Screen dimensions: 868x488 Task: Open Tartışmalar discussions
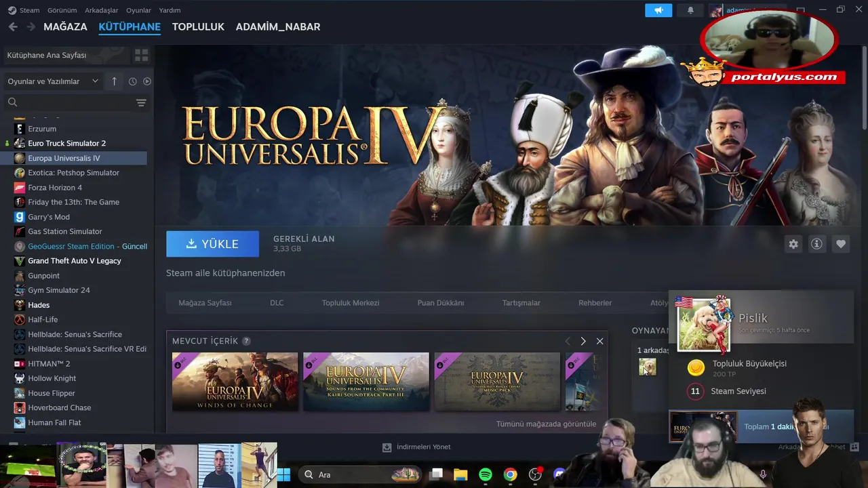pyautogui.click(x=521, y=303)
